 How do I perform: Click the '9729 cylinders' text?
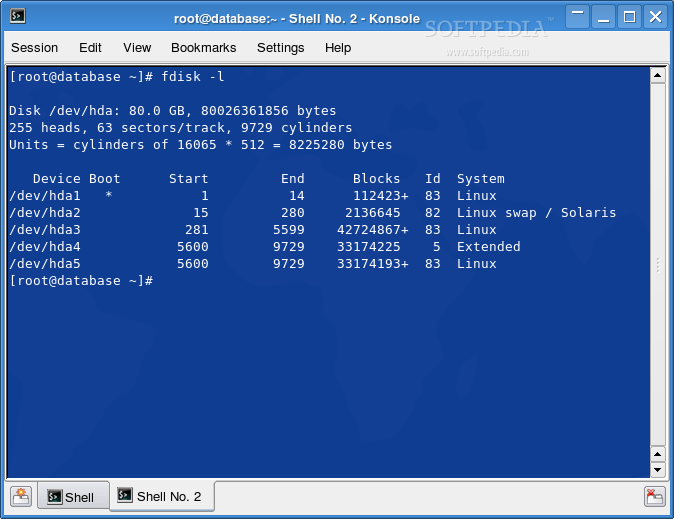(x=296, y=128)
